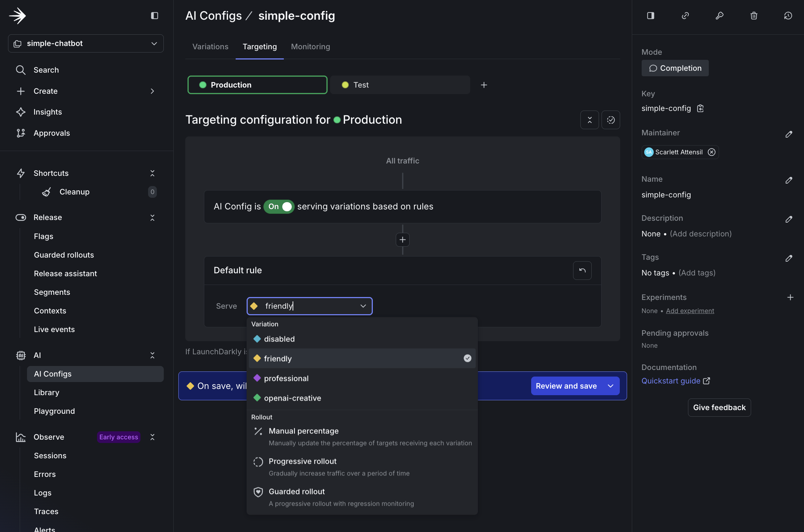This screenshot has width=804, height=532.
Task: Open the config history icon
Action: 788,16
